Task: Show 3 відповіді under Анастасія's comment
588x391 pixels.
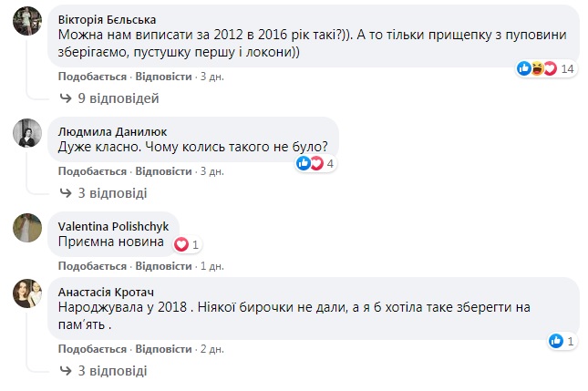Action: (107, 371)
